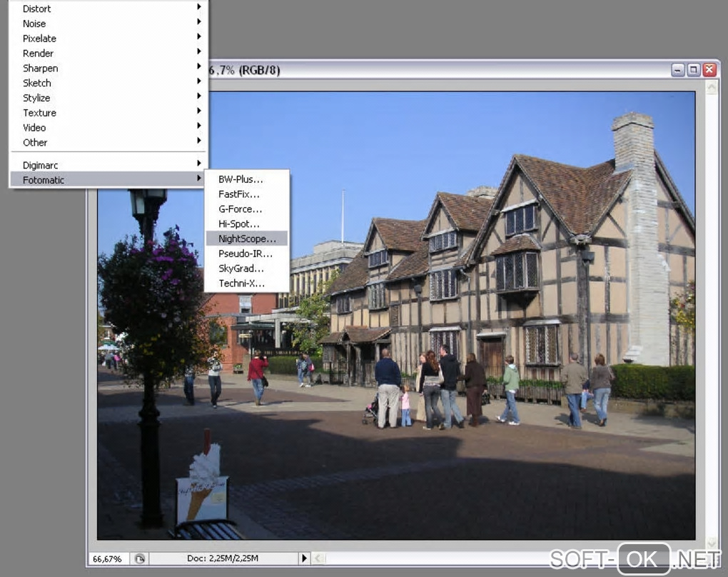Launch the NightScope filter
This screenshot has width=728, height=577.
(246, 239)
